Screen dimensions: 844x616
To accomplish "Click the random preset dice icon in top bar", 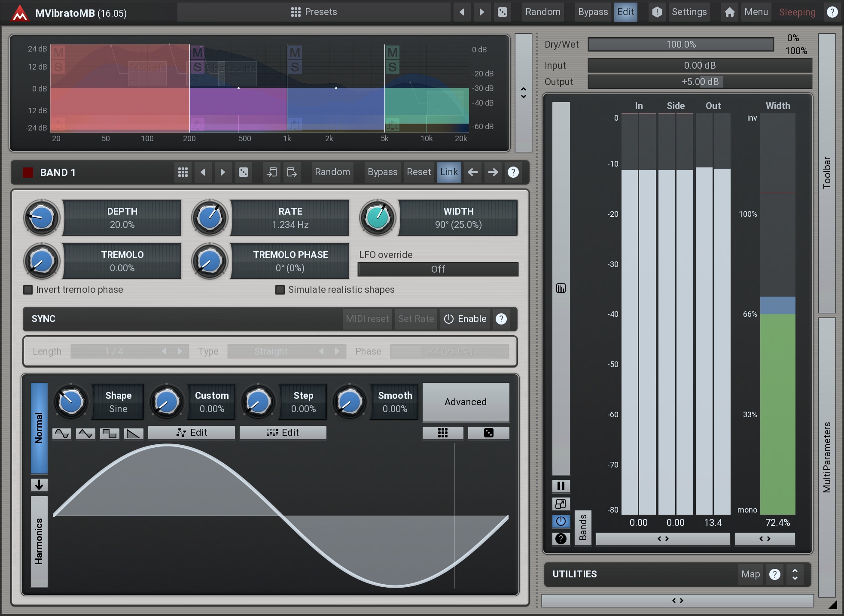I will click(x=502, y=12).
